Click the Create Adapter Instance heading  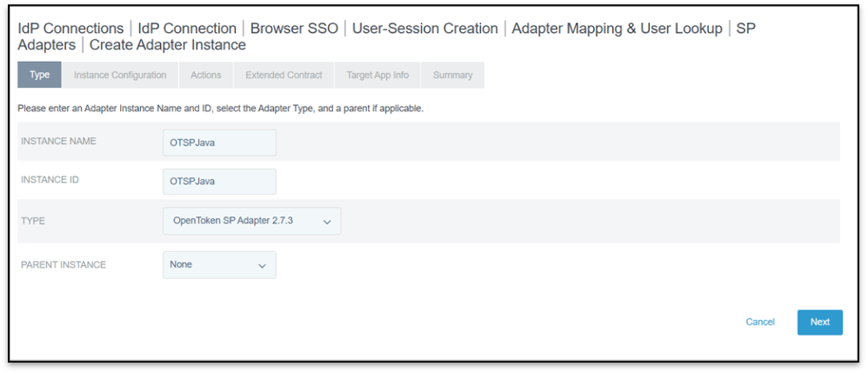[x=168, y=44]
